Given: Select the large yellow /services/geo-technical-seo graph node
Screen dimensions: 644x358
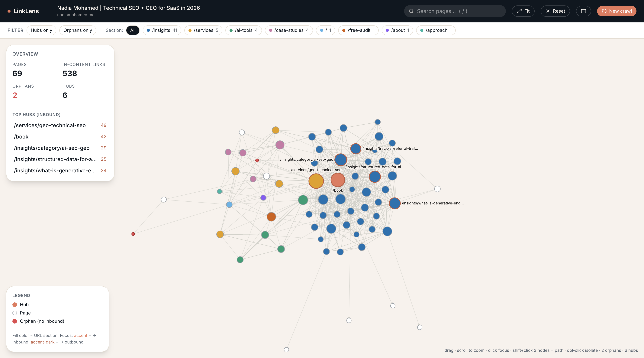Looking at the screenshot, I should click(316, 181).
